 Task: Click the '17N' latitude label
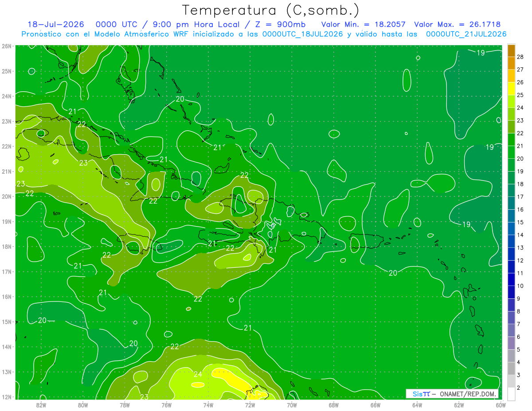pos(7,271)
